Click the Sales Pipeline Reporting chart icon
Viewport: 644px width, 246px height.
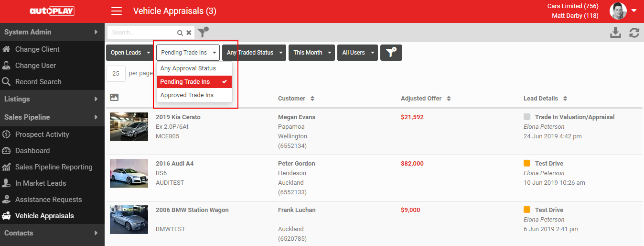coord(6,167)
